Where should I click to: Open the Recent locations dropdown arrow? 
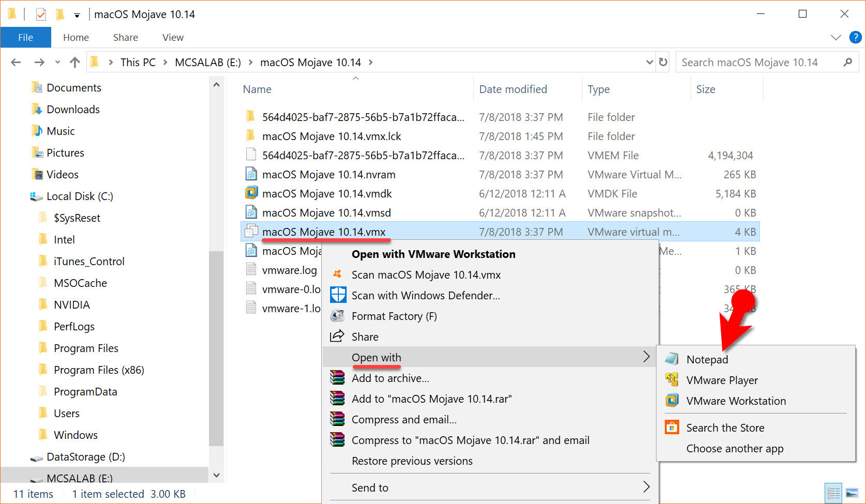(x=57, y=63)
